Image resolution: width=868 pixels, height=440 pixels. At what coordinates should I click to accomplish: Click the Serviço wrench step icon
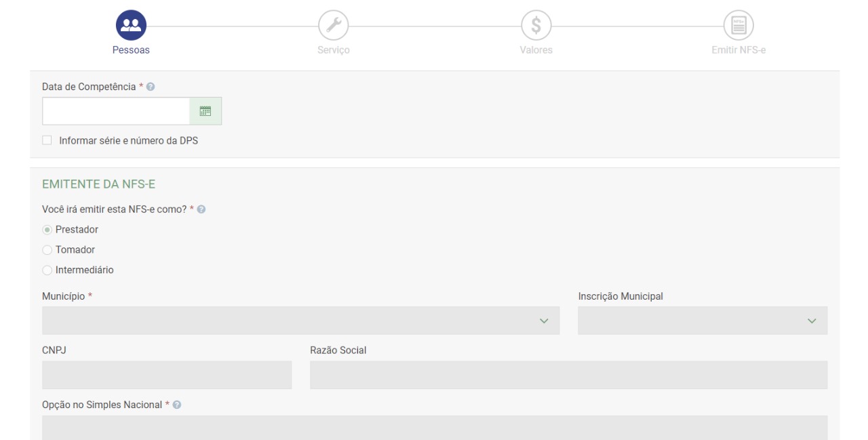click(332, 26)
